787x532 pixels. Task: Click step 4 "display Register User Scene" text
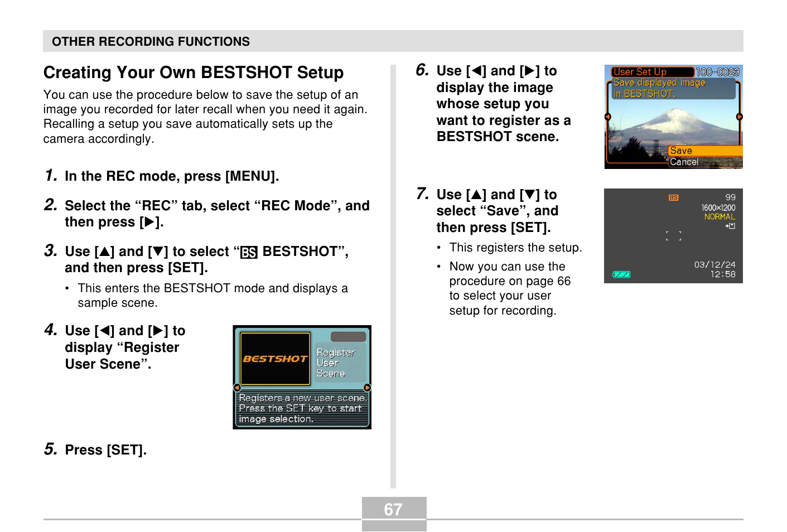(x=125, y=347)
